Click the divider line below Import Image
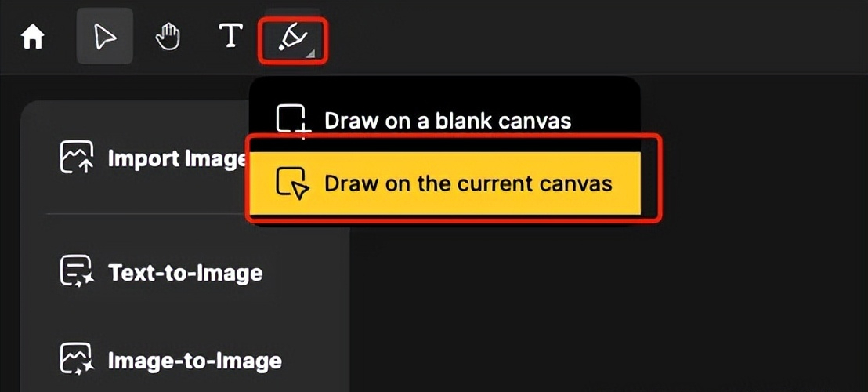 click(141, 213)
